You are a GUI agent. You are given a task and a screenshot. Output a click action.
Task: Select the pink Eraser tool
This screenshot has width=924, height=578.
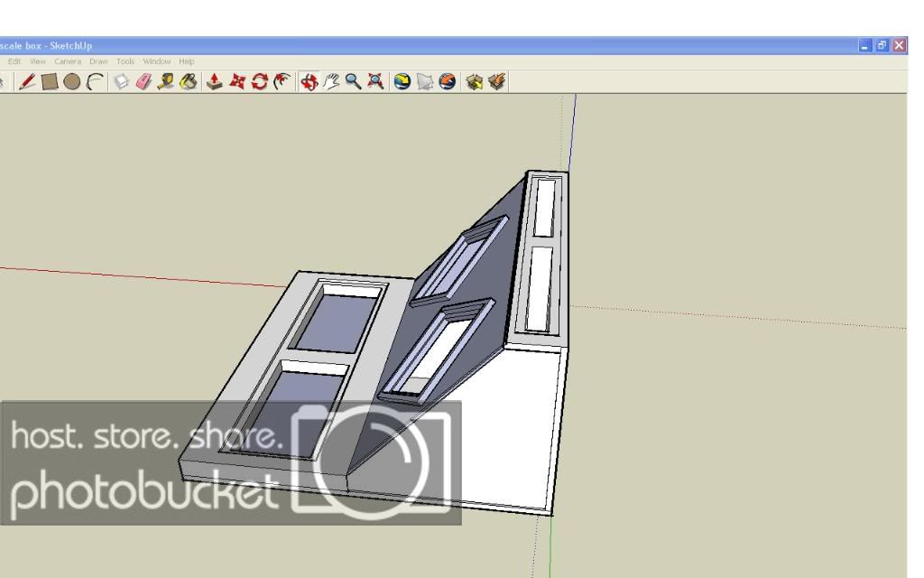(x=143, y=81)
